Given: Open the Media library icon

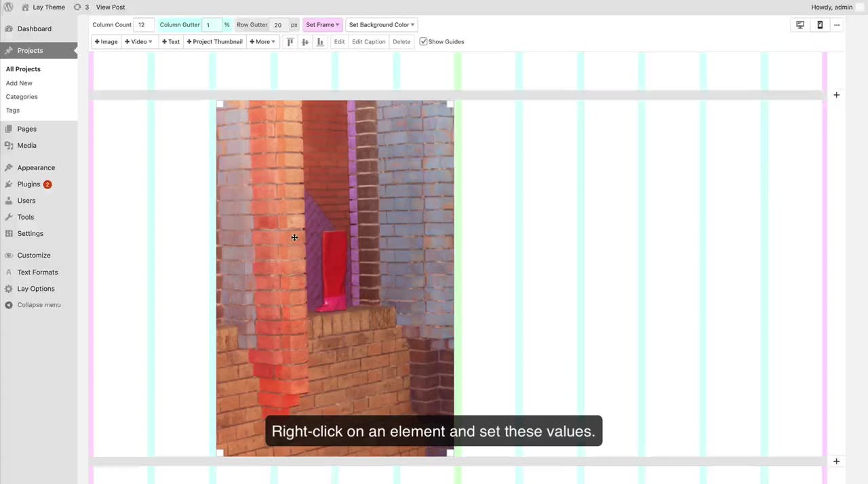Looking at the screenshot, I should (x=9, y=145).
